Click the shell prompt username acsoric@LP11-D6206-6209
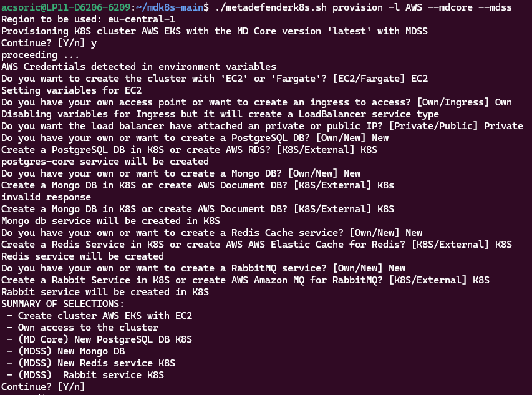 [x=66, y=7]
